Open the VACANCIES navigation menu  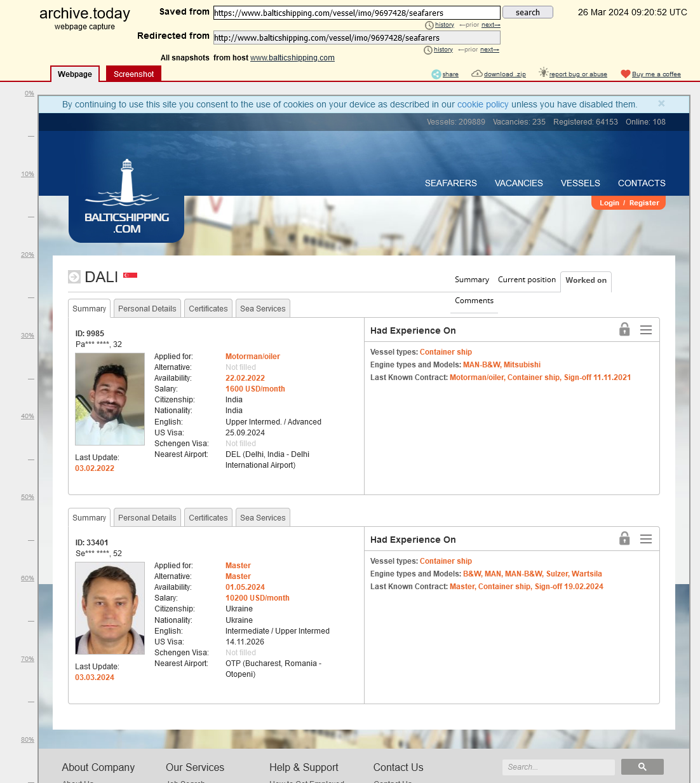click(519, 183)
